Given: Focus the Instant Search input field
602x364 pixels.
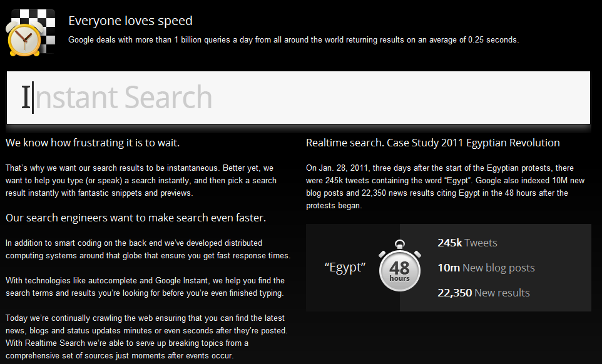Looking at the screenshot, I should (298, 98).
